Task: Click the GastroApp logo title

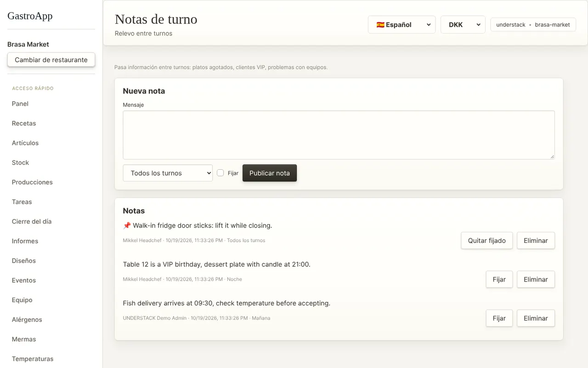Action: click(x=30, y=16)
